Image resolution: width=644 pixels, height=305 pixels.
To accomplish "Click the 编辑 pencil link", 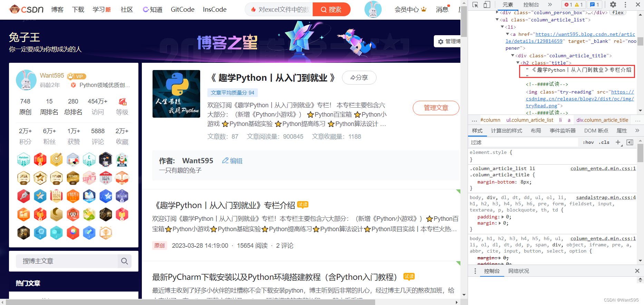I will (232, 161).
